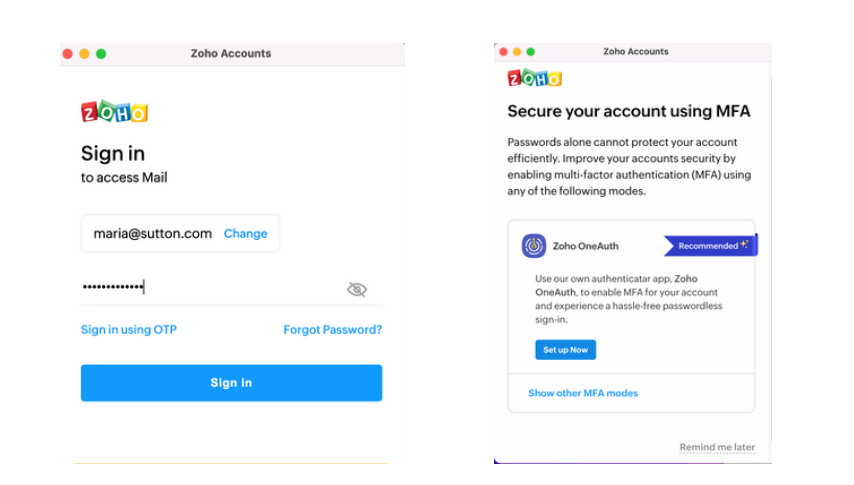Close the sign-in Zoho Accounts window
Image resolution: width=854 pixels, height=485 pixels.
(68, 53)
